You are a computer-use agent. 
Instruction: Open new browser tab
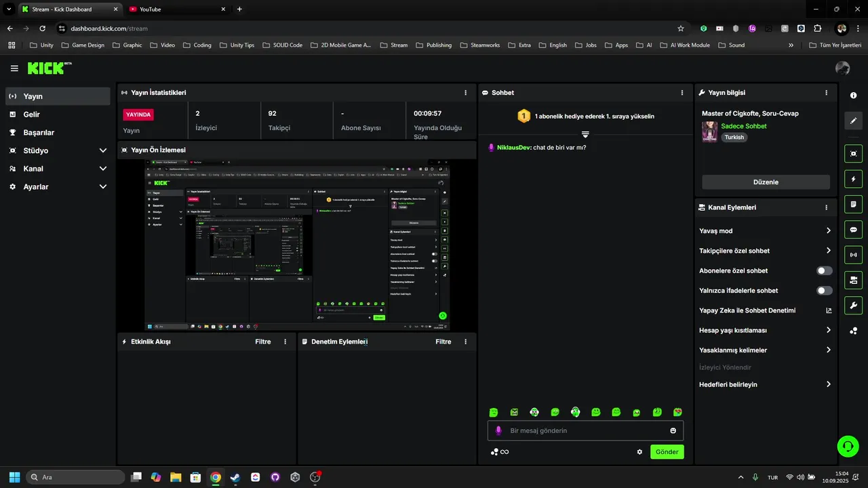click(239, 9)
